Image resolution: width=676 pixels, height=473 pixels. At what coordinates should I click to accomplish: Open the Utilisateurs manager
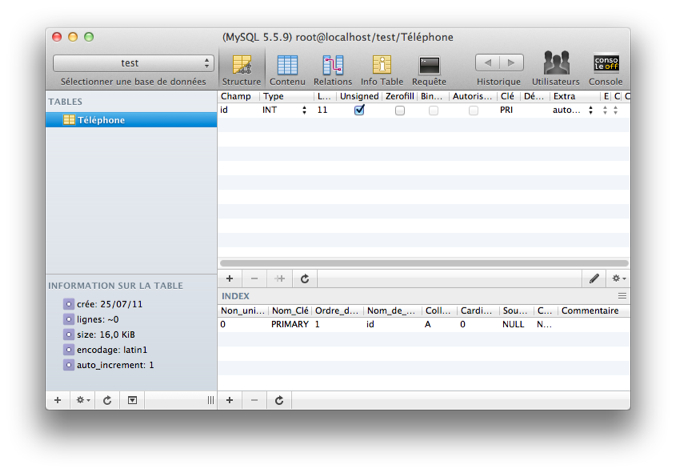coord(556,69)
